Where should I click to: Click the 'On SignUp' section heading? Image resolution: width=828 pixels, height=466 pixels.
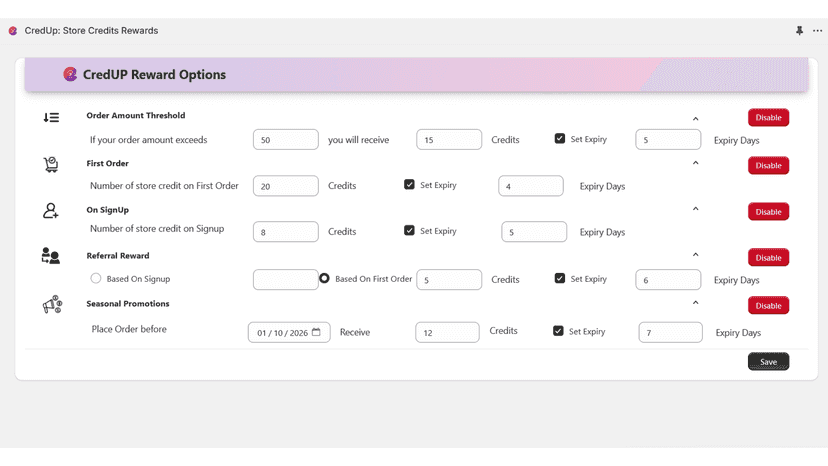click(x=108, y=210)
